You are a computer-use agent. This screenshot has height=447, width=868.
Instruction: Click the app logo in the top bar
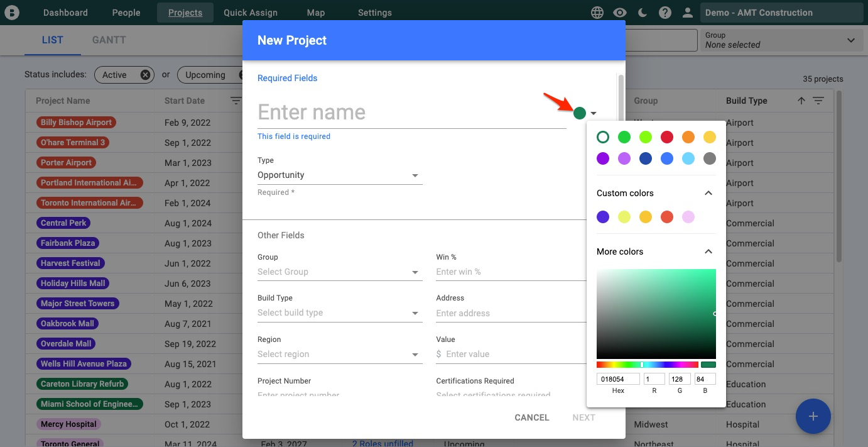(x=12, y=13)
